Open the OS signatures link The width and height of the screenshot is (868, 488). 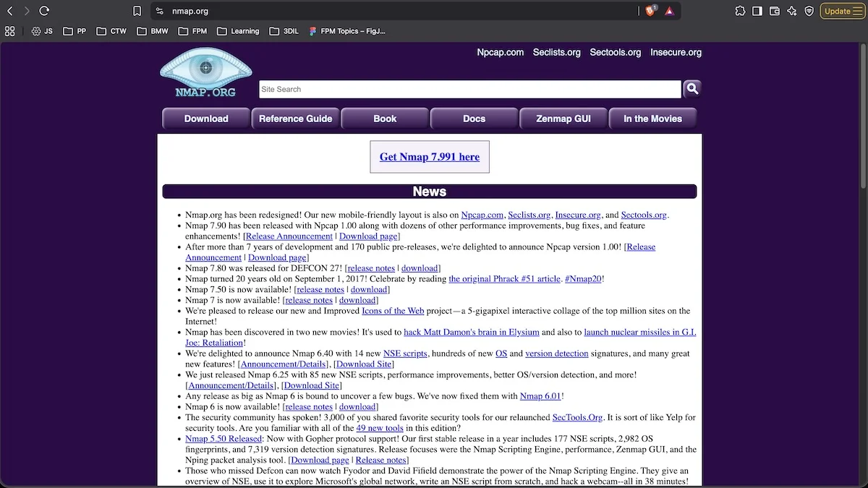coord(501,354)
